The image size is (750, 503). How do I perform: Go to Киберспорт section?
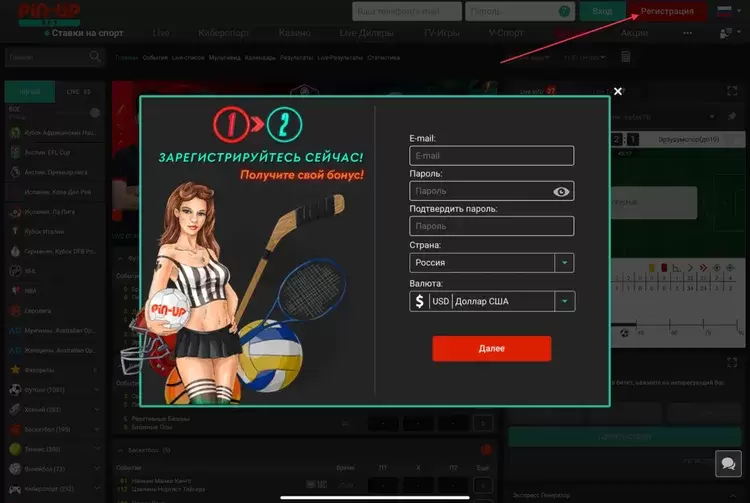click(223, 33)
